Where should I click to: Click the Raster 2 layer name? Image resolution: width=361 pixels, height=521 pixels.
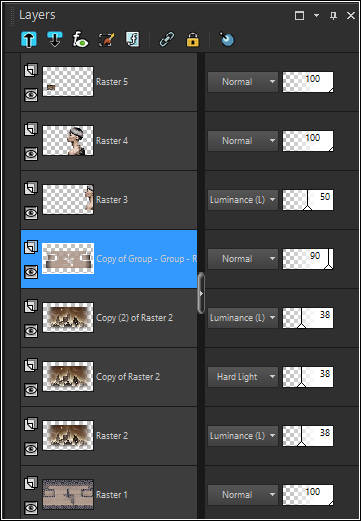pyautogui.click(x=112, y=436)
